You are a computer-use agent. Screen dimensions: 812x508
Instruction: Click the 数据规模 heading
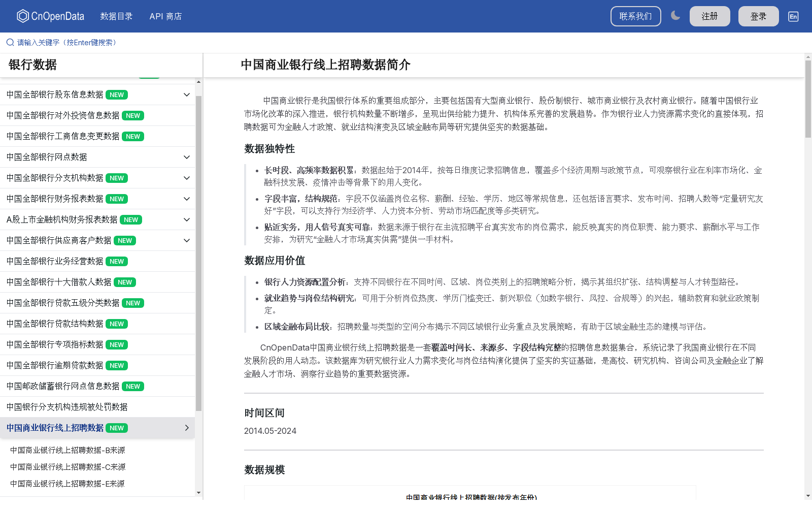coord(264,470)
